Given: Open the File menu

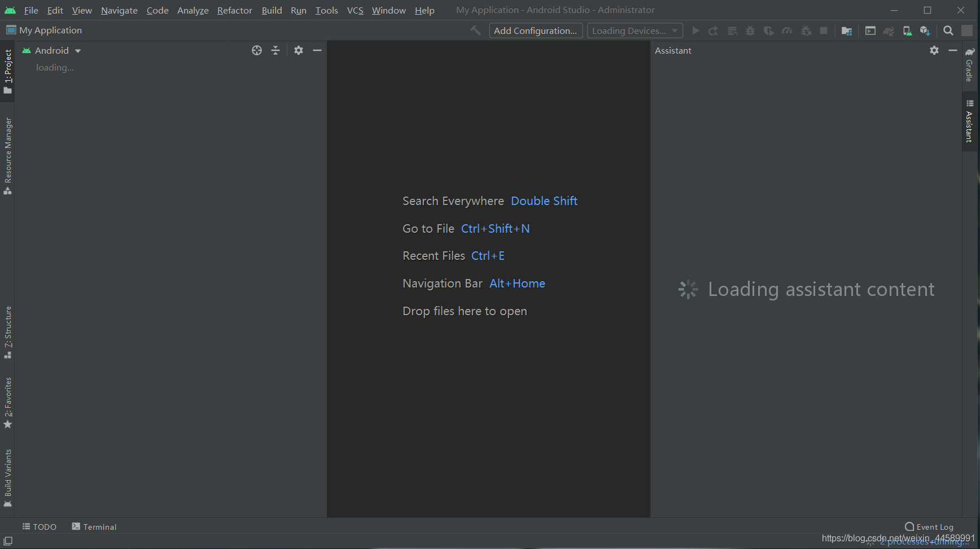Looking at the screenshot, I should (x=31, y=10).
